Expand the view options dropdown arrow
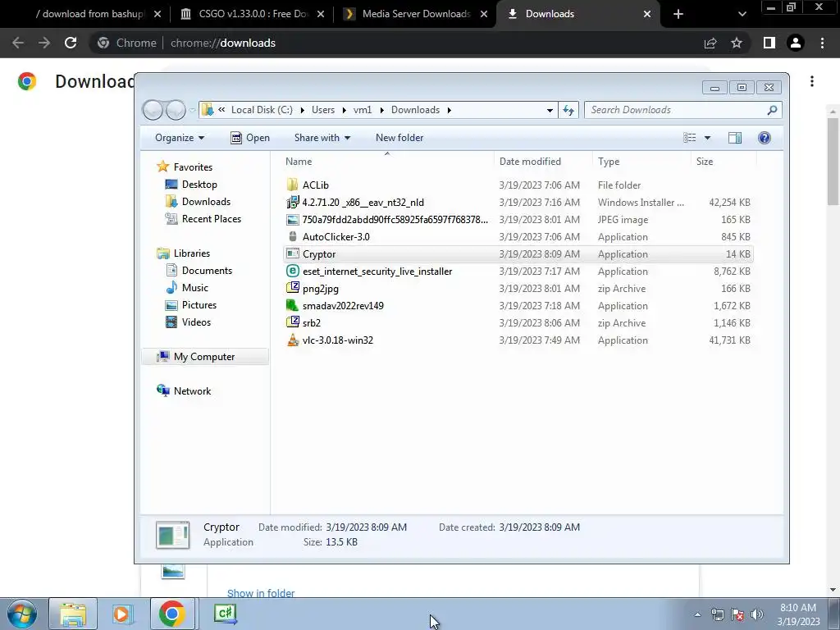This screenshot has width=840, height=630. coord(707,138)
